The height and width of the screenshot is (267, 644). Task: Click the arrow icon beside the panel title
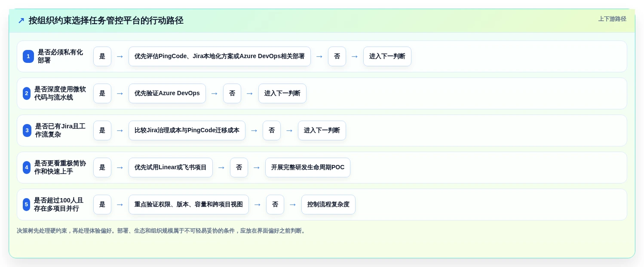tap(21, 21)
